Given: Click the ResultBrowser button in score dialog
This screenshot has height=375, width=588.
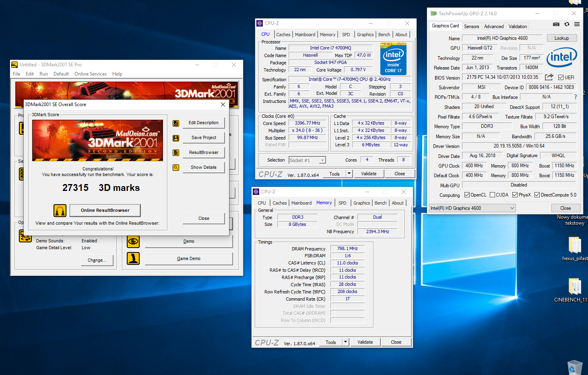Looking at the screenshot, I should pyautogui.click(x=204, y=152).
